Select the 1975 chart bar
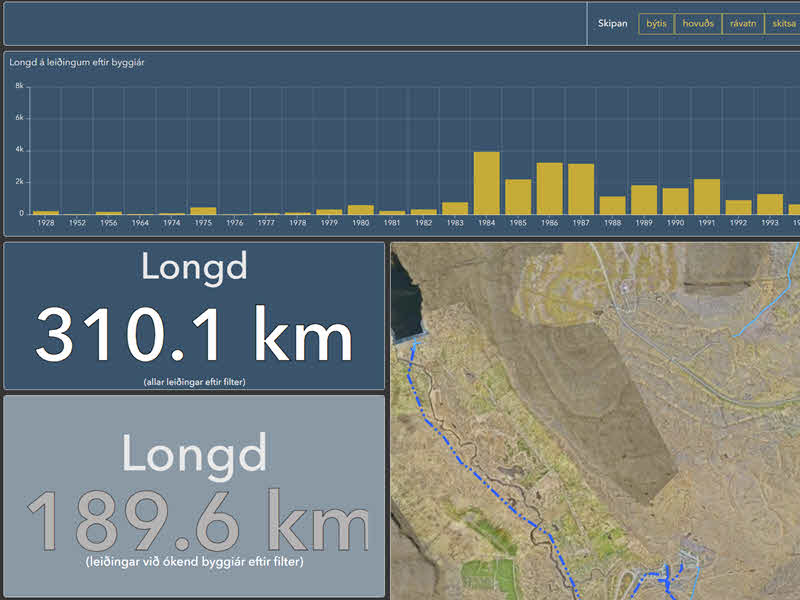Image resolution: width=800 pixels, height=600 pixels. point(203,211)
